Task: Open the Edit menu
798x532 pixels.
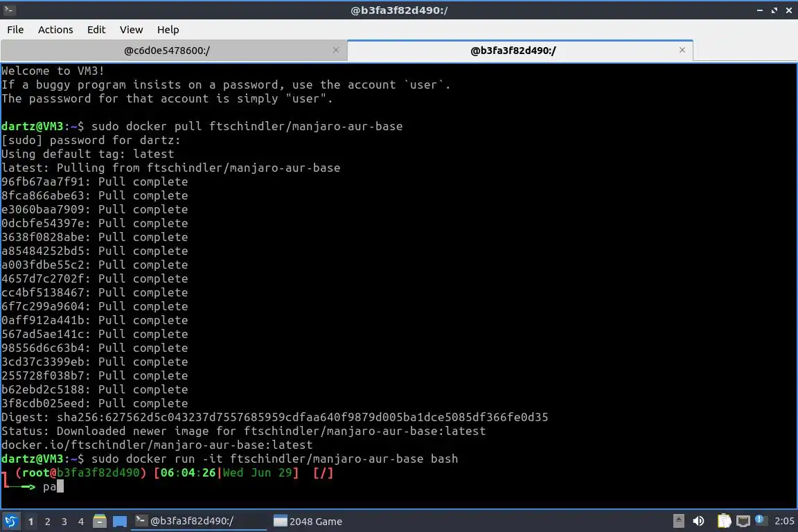Action: (96, 30)
